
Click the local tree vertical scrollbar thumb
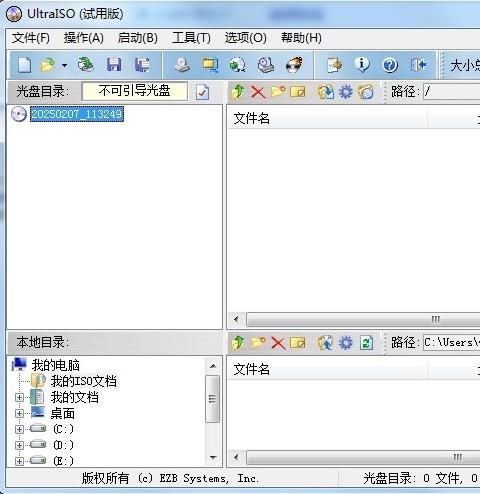coord(213,399)
